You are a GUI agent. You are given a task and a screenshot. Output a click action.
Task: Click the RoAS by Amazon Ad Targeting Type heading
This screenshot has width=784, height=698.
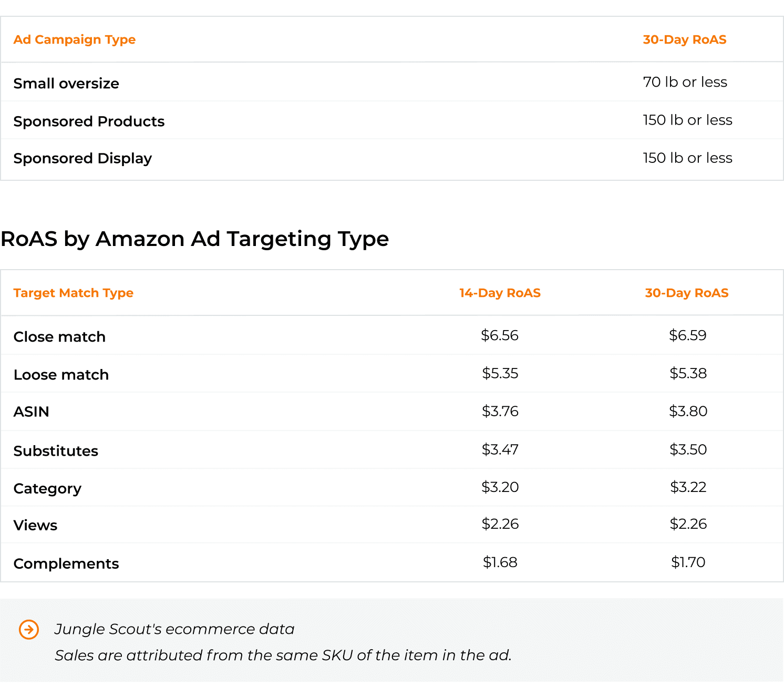(x=194, y=239)
